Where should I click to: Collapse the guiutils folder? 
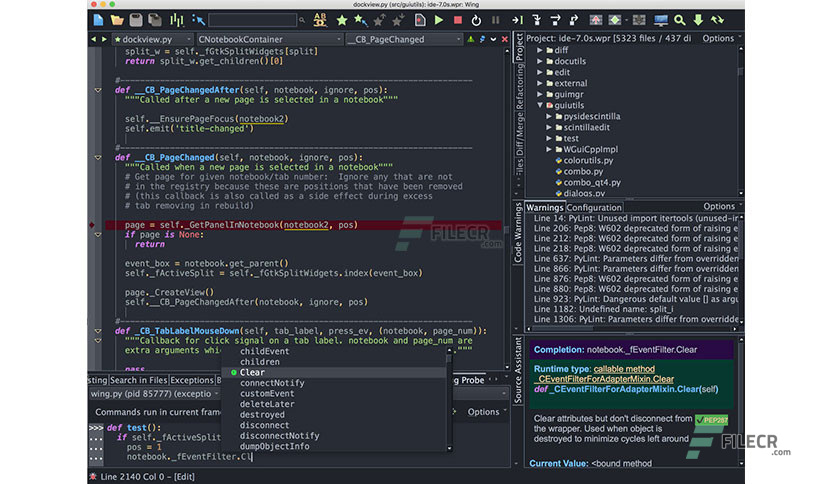coord(540,105)
